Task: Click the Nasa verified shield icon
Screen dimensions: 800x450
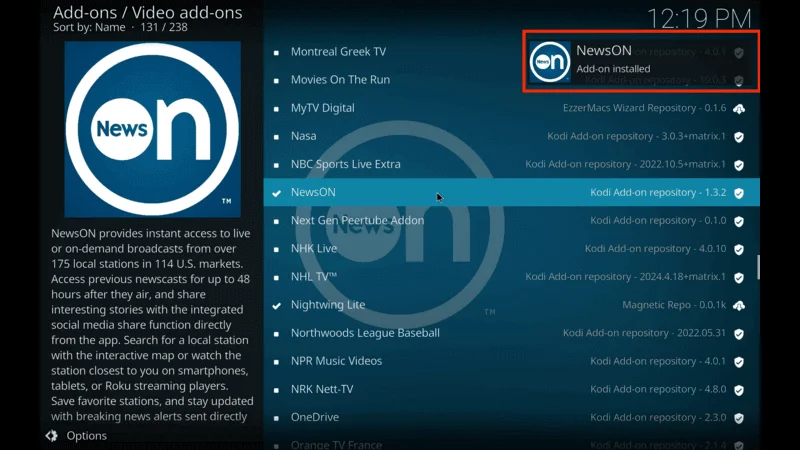Action: tap(739, 136)
